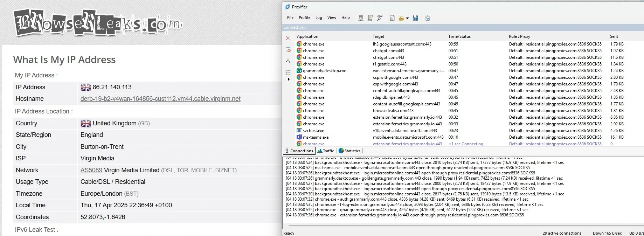Click the list view icon in side strip
The height and width of the screenshot is (236, 644).
[x=288, y=72]
